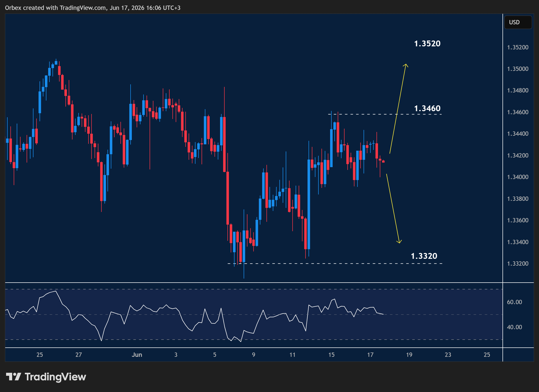Viewport: 539px width, 392px height.
Task: Click the 1.34200 price axis value
Action: tap(518, 155)
